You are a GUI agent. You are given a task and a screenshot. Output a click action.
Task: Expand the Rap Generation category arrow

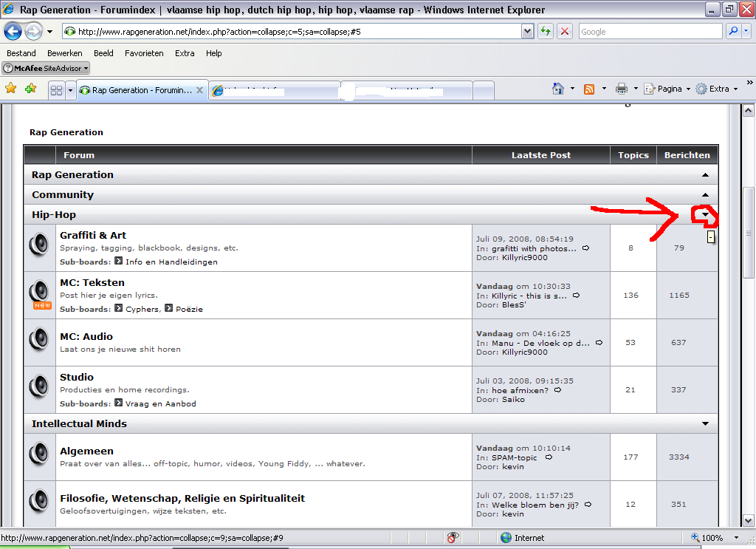(706, 175)
